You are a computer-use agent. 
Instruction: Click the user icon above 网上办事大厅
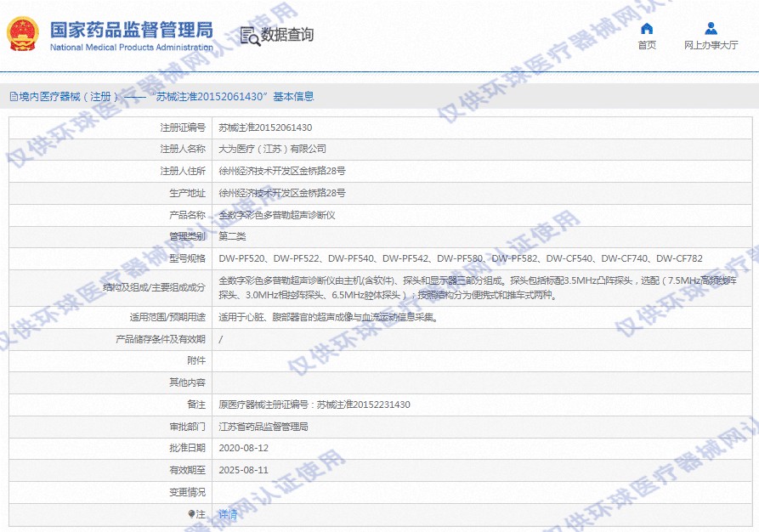click(x=711, y=28)
